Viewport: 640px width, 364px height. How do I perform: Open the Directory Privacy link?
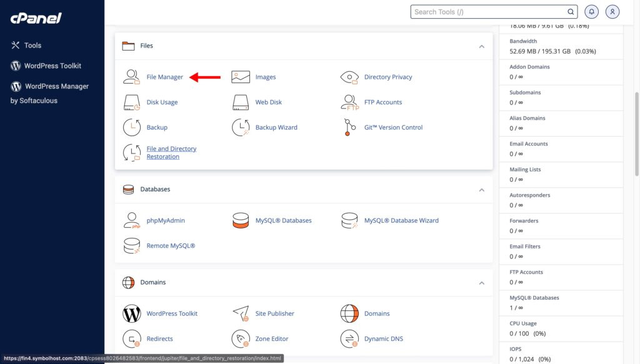coord(388,77)
